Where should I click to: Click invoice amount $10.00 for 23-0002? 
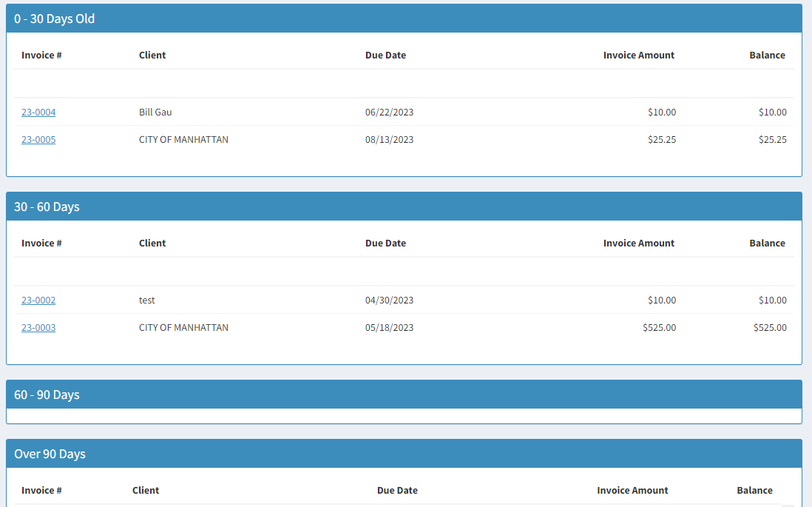[x=662, y=300]
